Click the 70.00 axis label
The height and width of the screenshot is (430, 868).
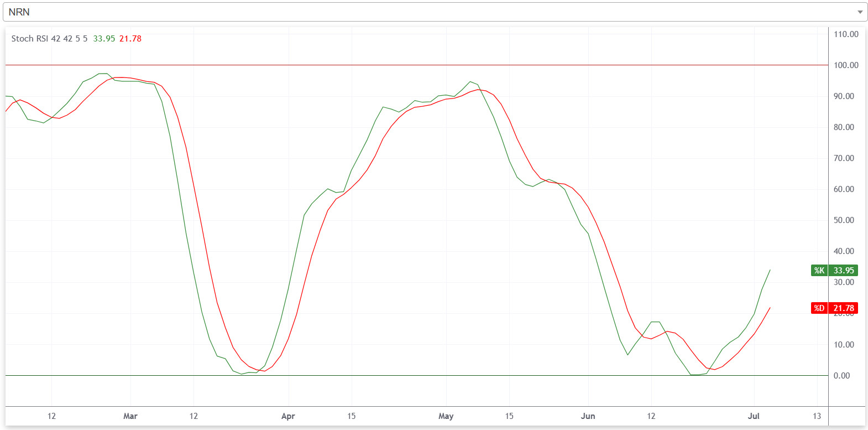844,158
